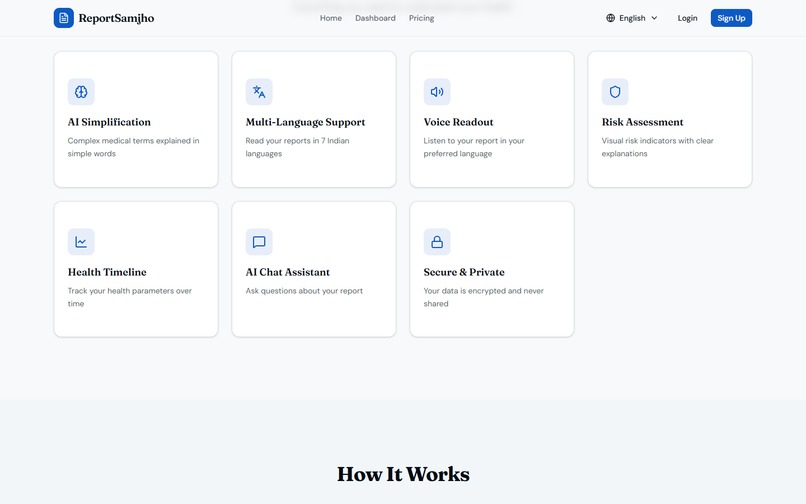Click the brain icon for AI Simplification
Screen dimensions: 806x504
(x=81, y=92)
